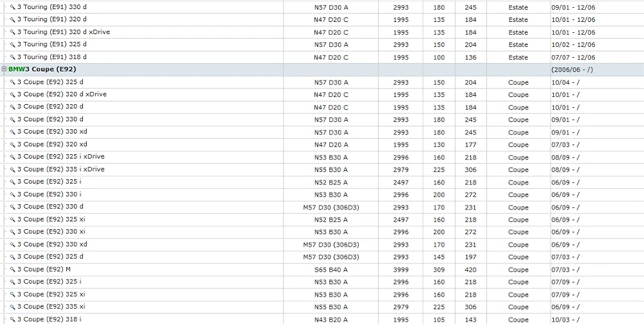Screen dimensions: 644x324
Task: Click magnifier icon for Coupe 325 i dated 07/09
Action: (x=12, y=281)
